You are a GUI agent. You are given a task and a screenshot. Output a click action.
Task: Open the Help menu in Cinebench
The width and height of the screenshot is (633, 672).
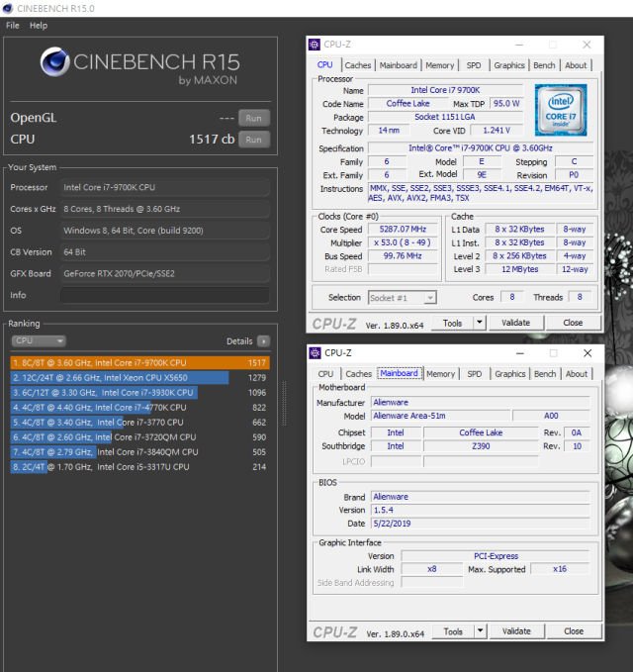[x=39, y=26]
